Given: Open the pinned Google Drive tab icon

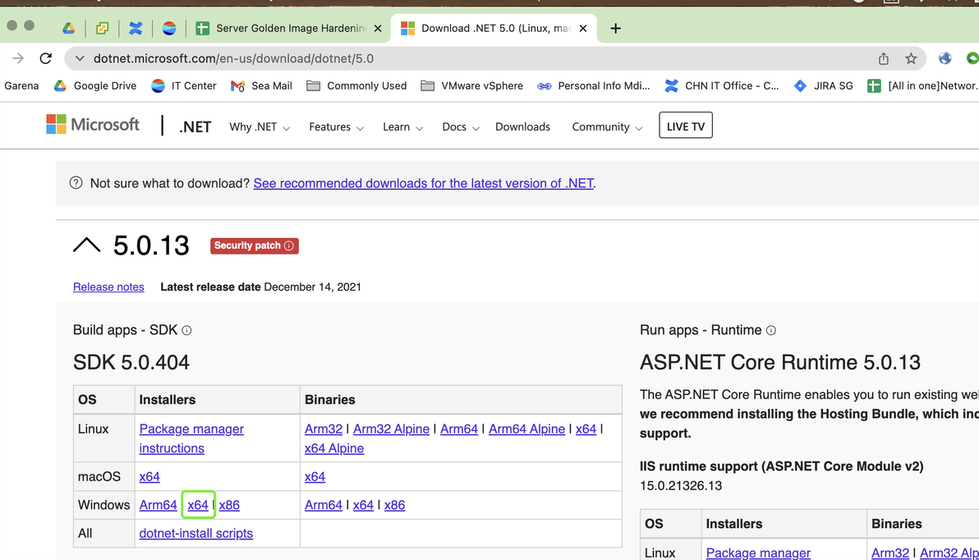Looking at the screenshot, I should (x=69, y=28).
